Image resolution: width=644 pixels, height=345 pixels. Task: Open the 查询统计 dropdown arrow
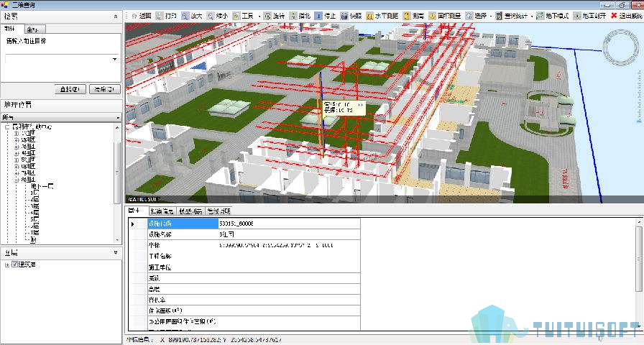pos(531,16)
